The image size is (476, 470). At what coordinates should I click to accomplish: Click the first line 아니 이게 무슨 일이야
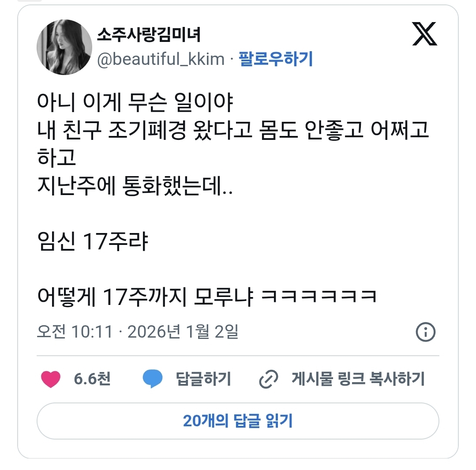click(135, 102)
